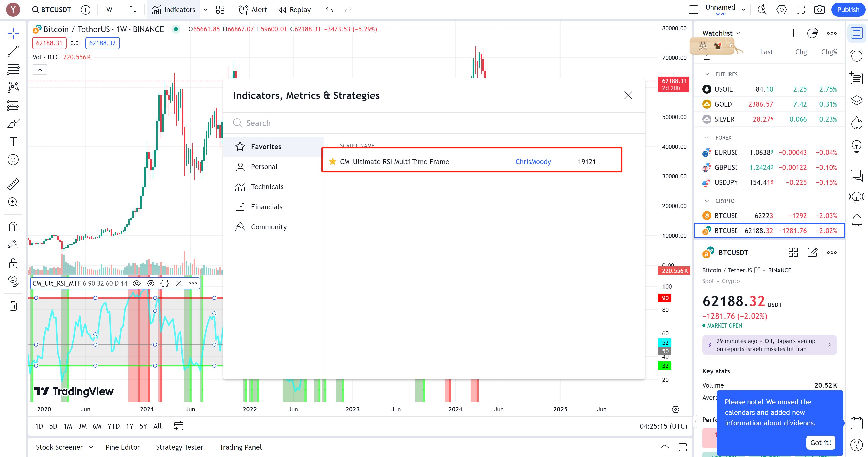The width and height of the screenshot is (868, 457).
Task: Enter fullscreen mode
Action: click(x=801, y=10)
